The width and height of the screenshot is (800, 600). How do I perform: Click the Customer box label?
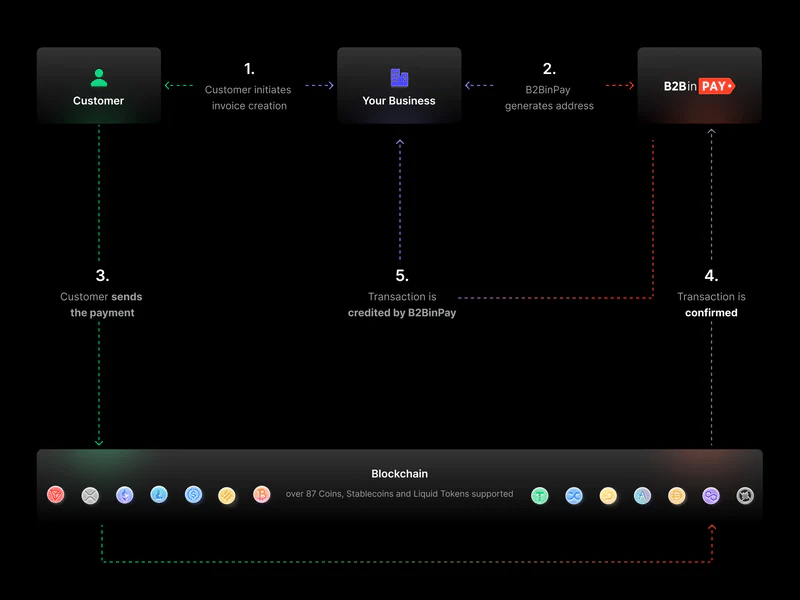[x=98, y=101]
